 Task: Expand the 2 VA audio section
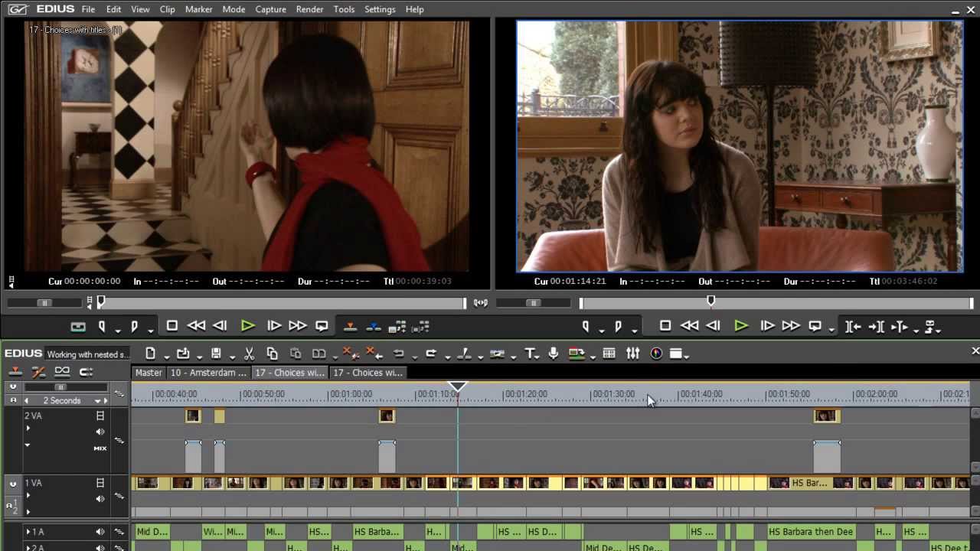click(28, 429)
